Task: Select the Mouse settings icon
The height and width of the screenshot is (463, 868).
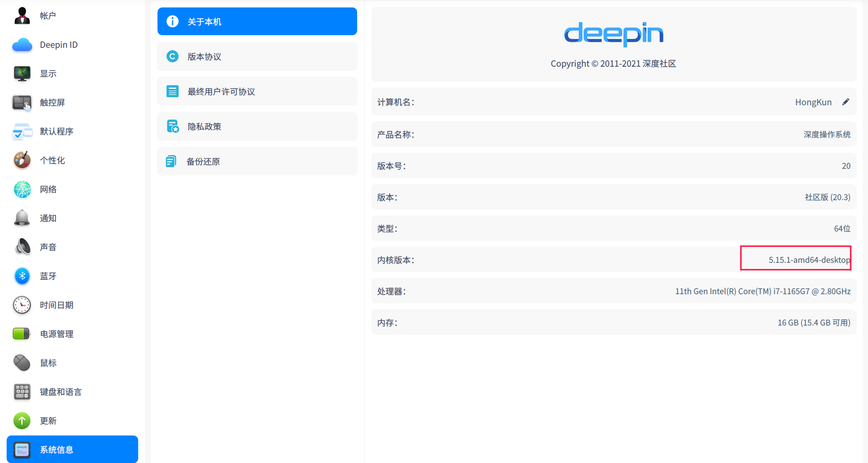Action: [x=22, y=363]
